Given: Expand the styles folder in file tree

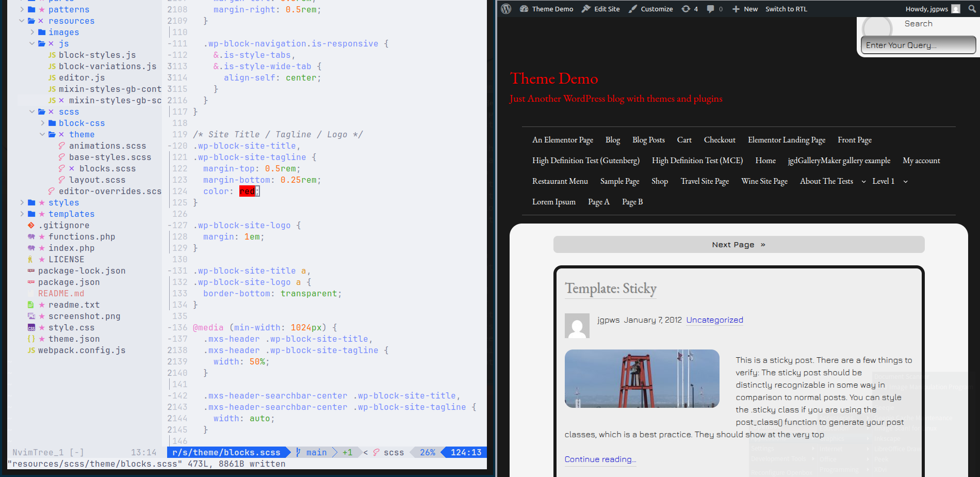Looking at the screenshot, I should (22, 203).
